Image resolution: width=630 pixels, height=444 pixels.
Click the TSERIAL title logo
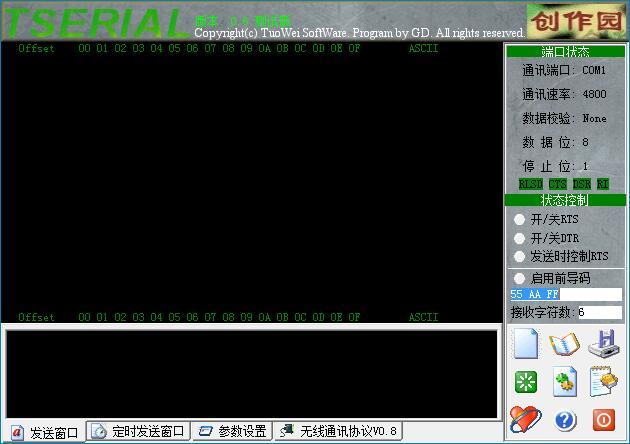pos(98,23)
